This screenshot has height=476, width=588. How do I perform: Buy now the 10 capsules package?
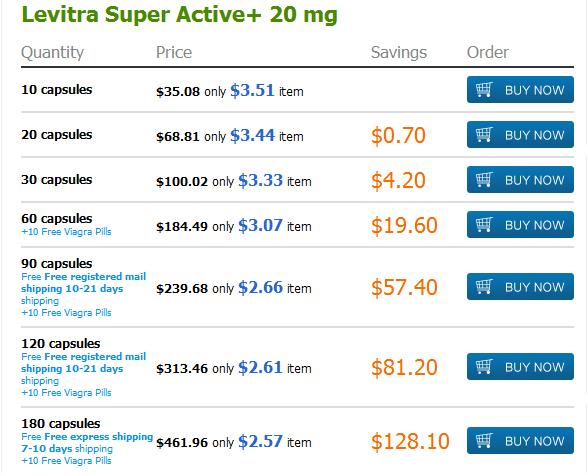coord(520,90)
